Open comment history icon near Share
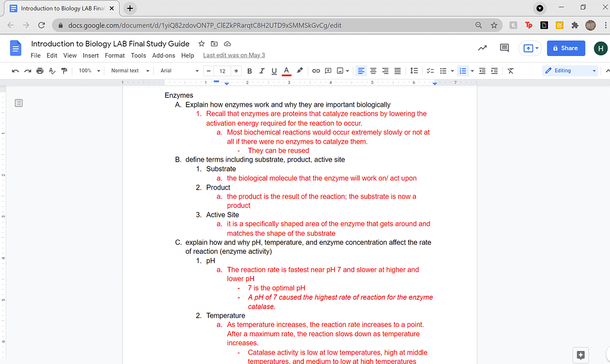610x364 pixels. tap(505, 48)
